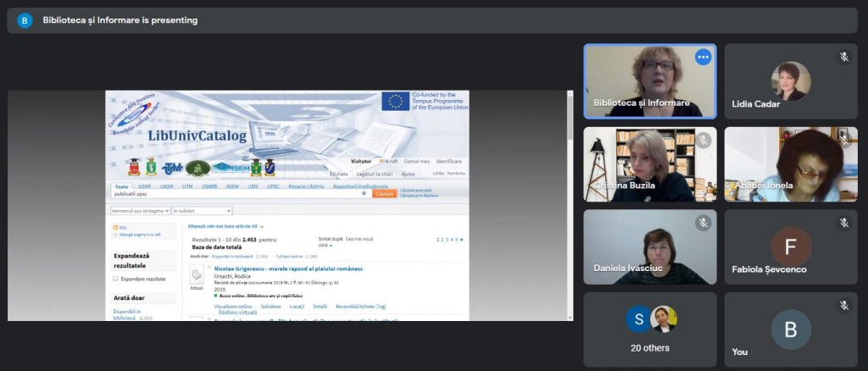Click the blue crest logo ending logo row

(270, 168)
